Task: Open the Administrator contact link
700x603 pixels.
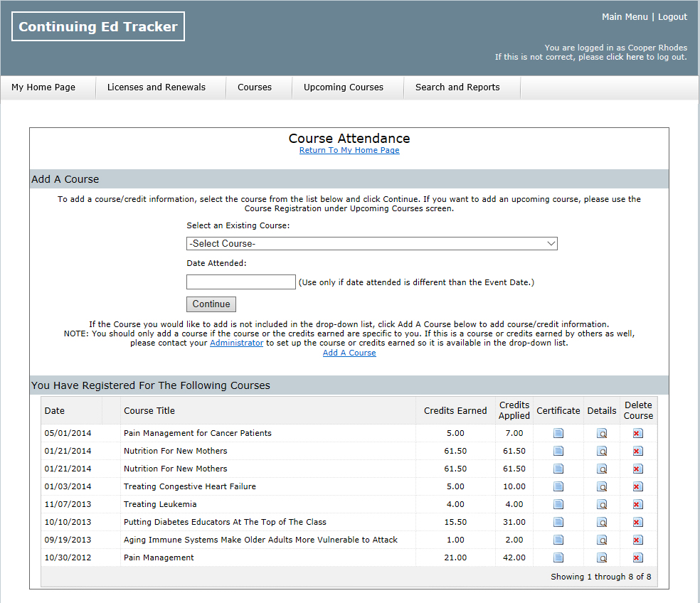Action: 236,343
